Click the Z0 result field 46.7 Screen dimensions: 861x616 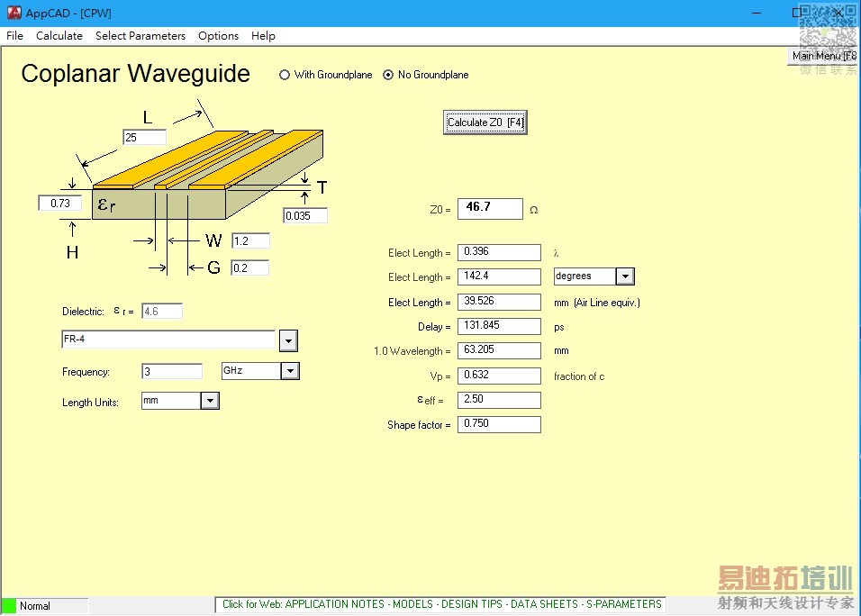[490, 209]
